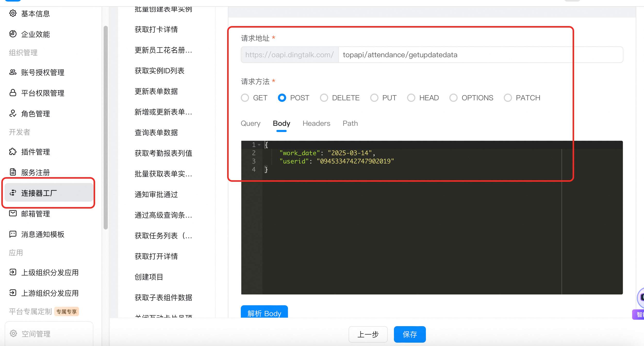The width and height of the screenshot is (644, 346).
Task: Open 获取考勤报表列值 in the action list
Action: (x=163, y=153)
